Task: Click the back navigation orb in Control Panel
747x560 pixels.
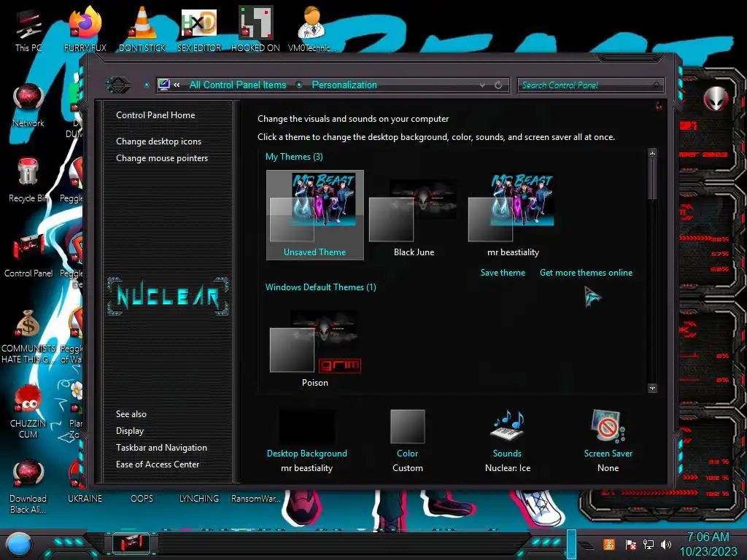Action: click(117, 85)
